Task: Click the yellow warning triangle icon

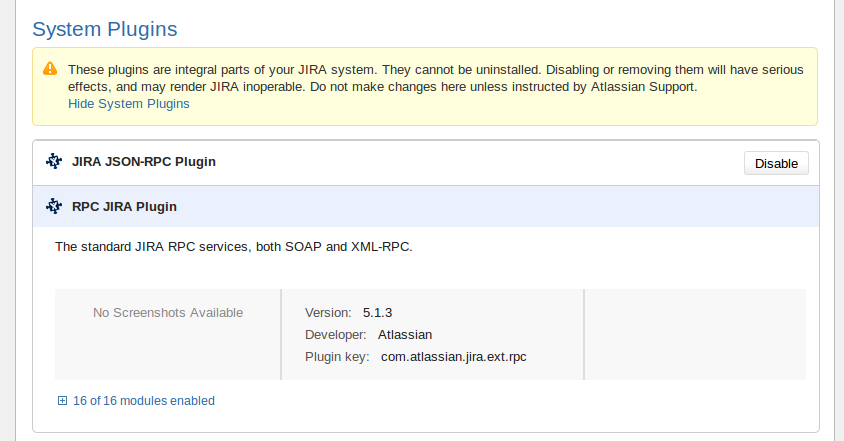Action: [x=50, y=68]
